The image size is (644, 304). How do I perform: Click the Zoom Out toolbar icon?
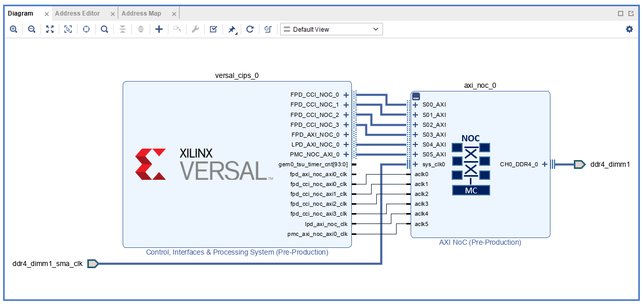[x=32, y=29]
